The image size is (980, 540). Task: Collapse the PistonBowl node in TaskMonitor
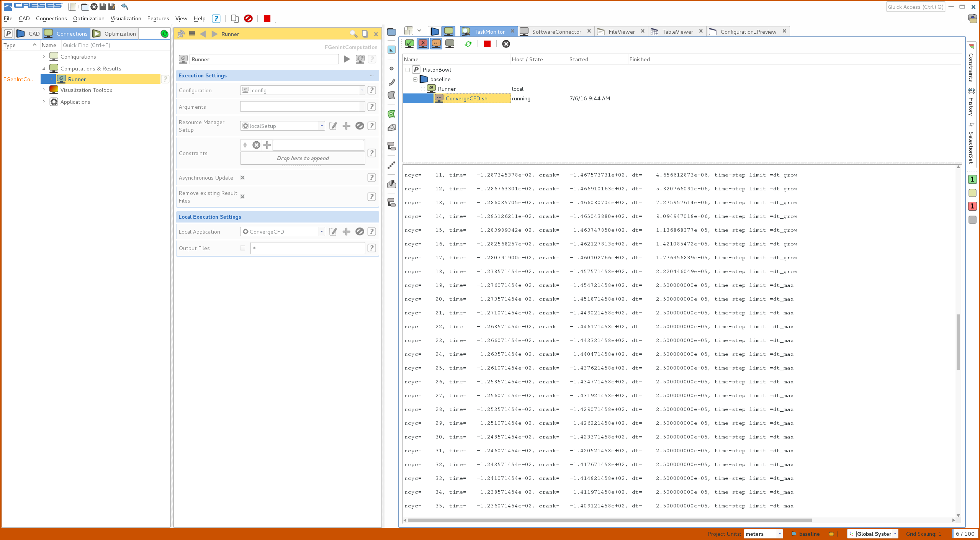click(x=407, y=70)
